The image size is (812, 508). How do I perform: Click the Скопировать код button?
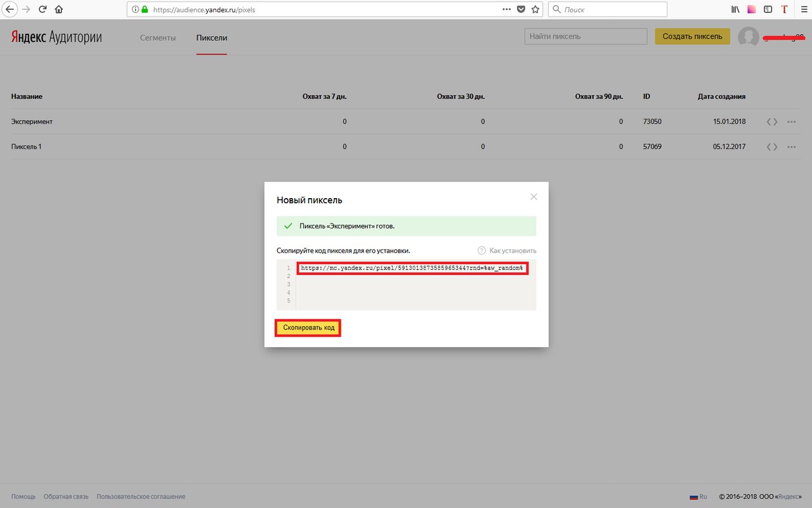tap(308, 328)
